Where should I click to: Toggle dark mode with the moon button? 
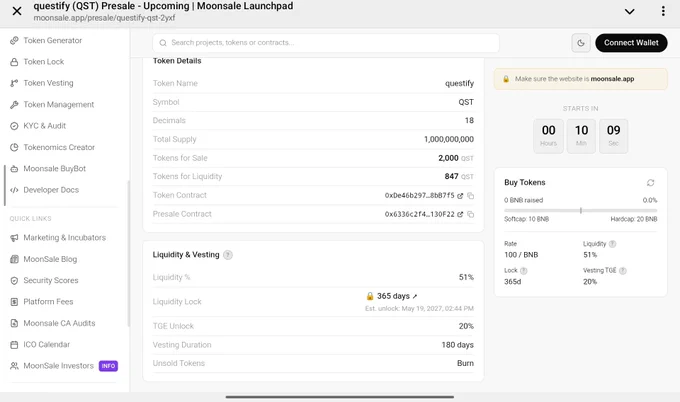[x=581, y=43]
